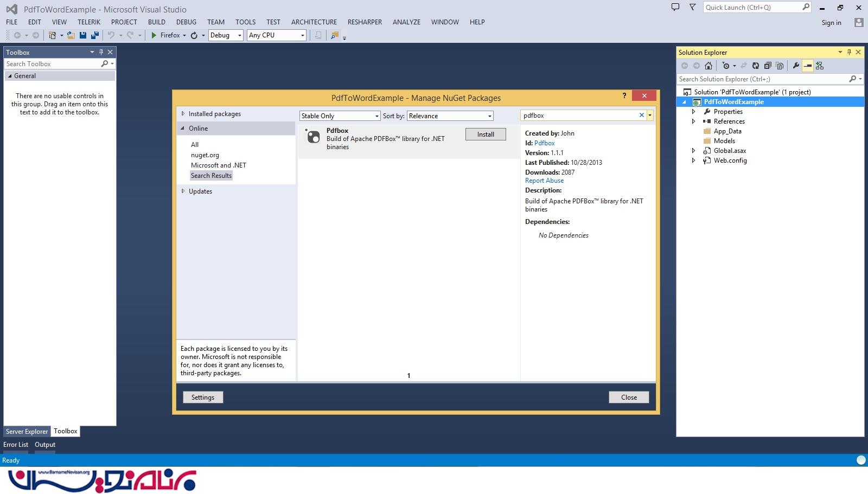Start debugging with green play arrow
The width and height of the screenshot is (868, 494).
pos(154,35)
